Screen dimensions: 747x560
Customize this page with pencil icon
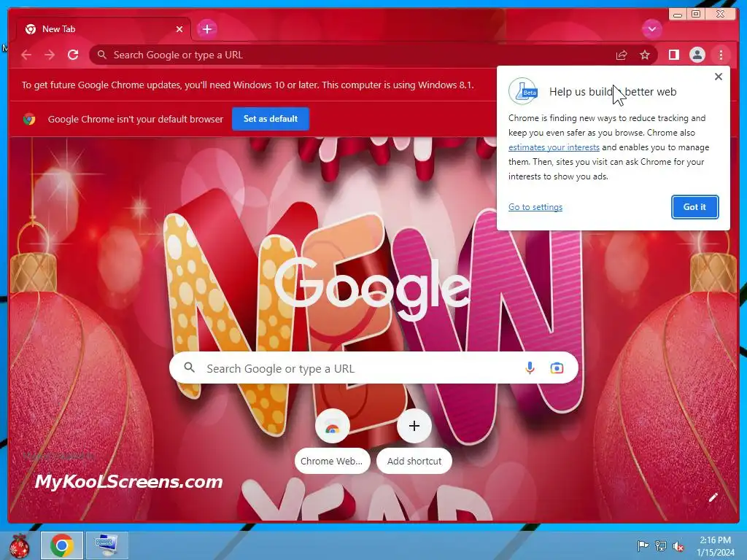(713, 497)
